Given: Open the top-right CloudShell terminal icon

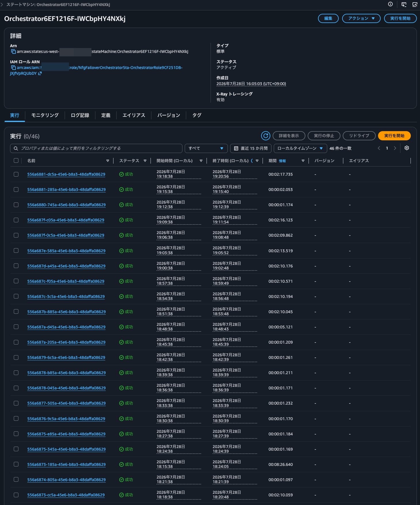Looking at the screenshot, I should tap(404, 4).
